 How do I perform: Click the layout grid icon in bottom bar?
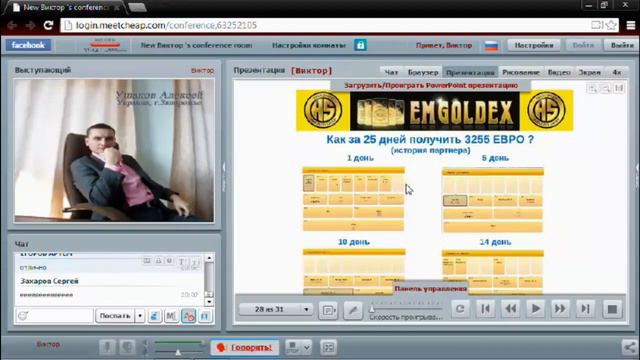click(328, 347)
